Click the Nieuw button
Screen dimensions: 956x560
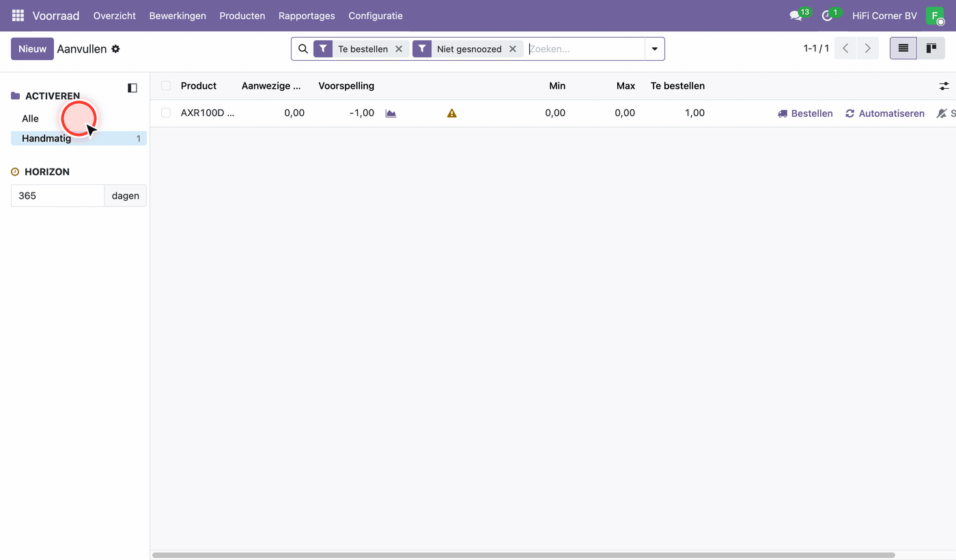[32, 49]
